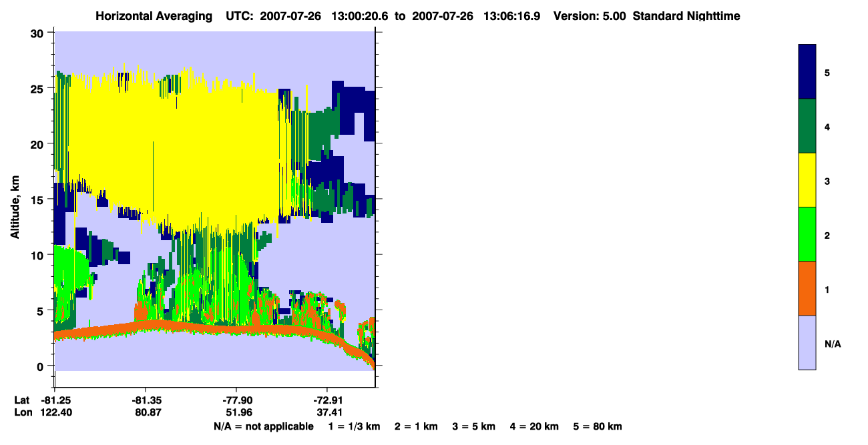This screenshot has height=445, width=868.
Task: Click the dark green colorbar segment labeled 4
Action: click(x=807, y=127)
